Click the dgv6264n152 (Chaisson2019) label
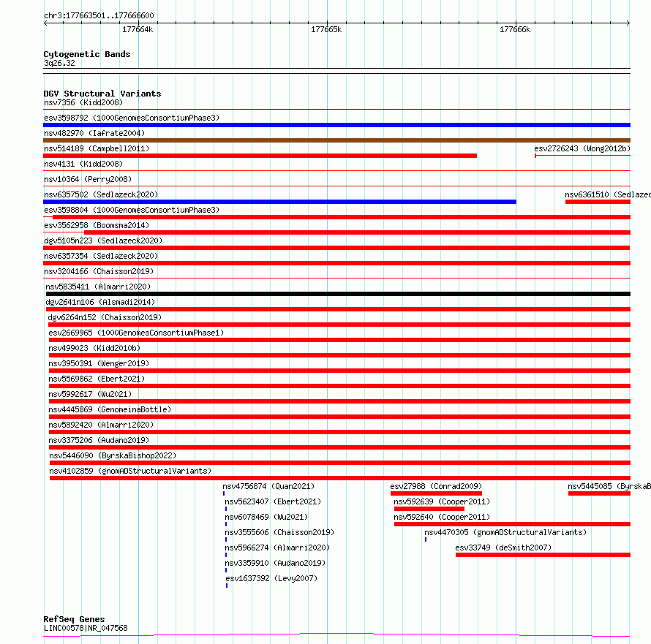The image size is (651, 644). (105, 317)
